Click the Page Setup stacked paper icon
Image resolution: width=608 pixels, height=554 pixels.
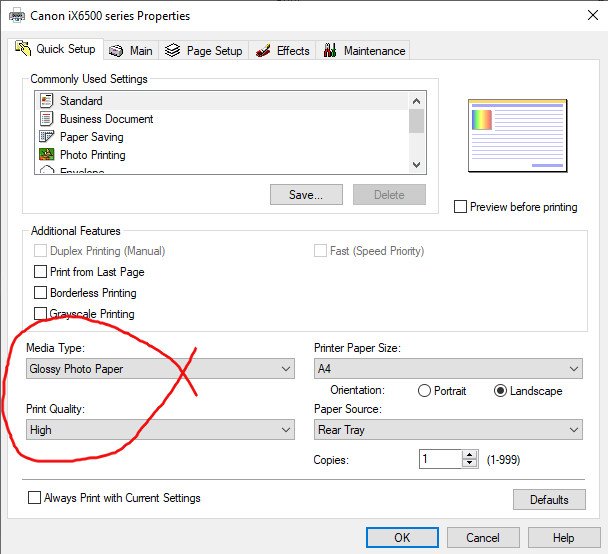pyautogui.click(x=173, y=50)
